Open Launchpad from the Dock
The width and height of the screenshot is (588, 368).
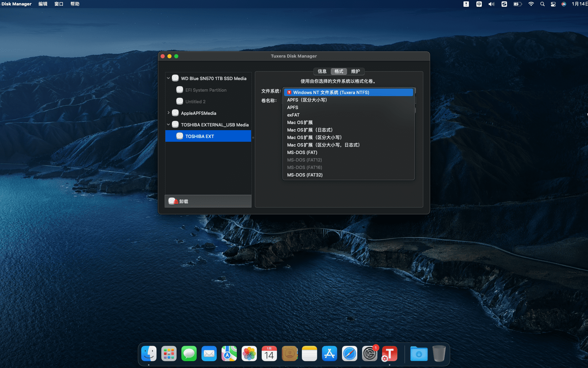169,354
